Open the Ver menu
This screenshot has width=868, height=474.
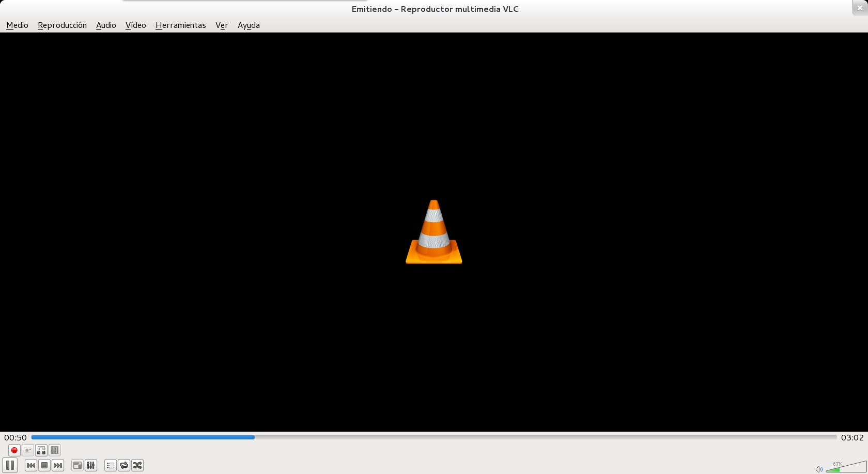222,25
